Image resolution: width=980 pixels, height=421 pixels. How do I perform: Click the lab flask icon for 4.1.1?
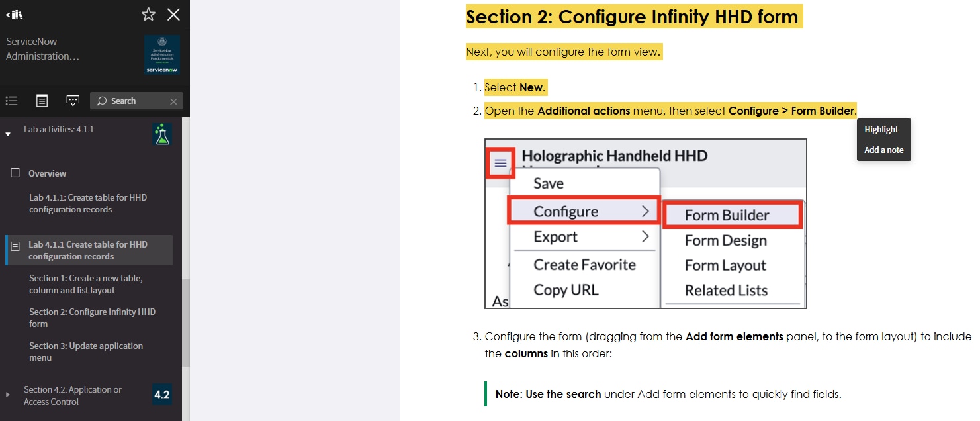(x=162, y=134)
